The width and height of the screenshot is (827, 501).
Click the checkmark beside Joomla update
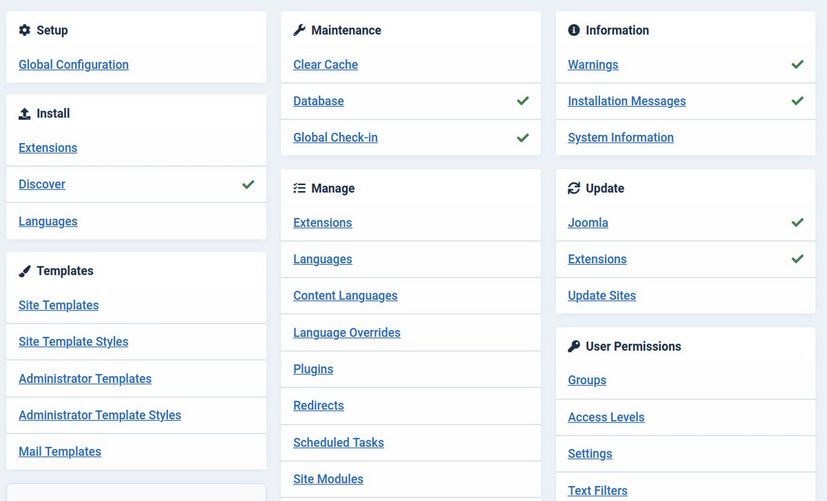[797, 222]
